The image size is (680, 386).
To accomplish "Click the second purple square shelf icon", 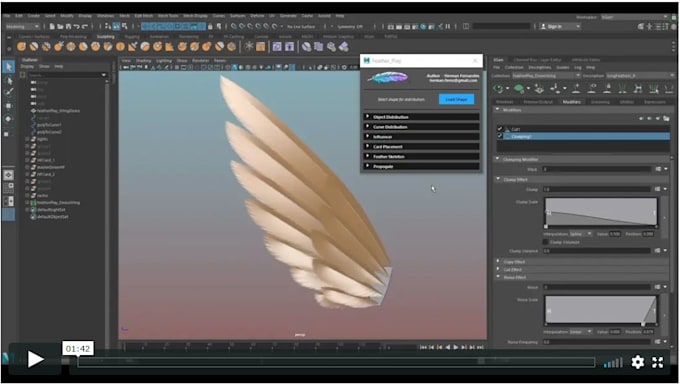I will [289, 46].
